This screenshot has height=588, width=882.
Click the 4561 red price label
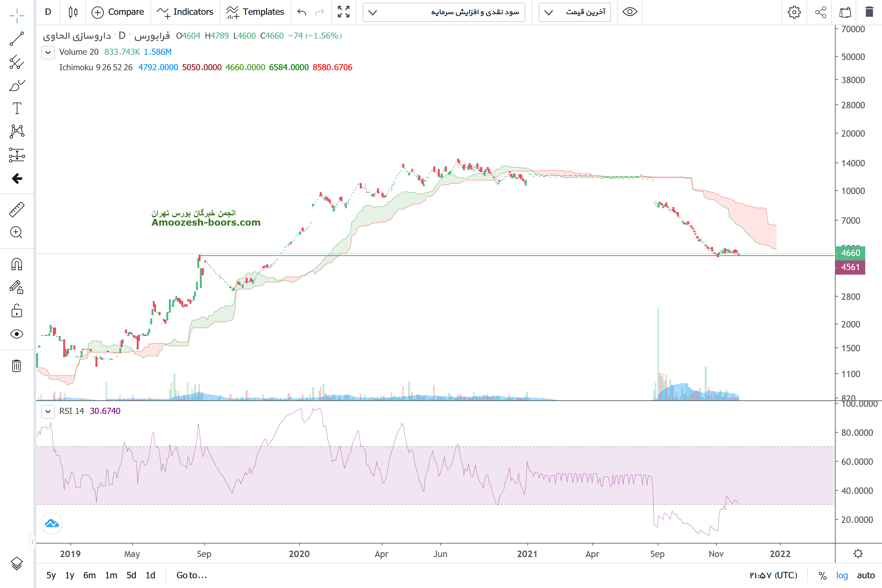850,267
